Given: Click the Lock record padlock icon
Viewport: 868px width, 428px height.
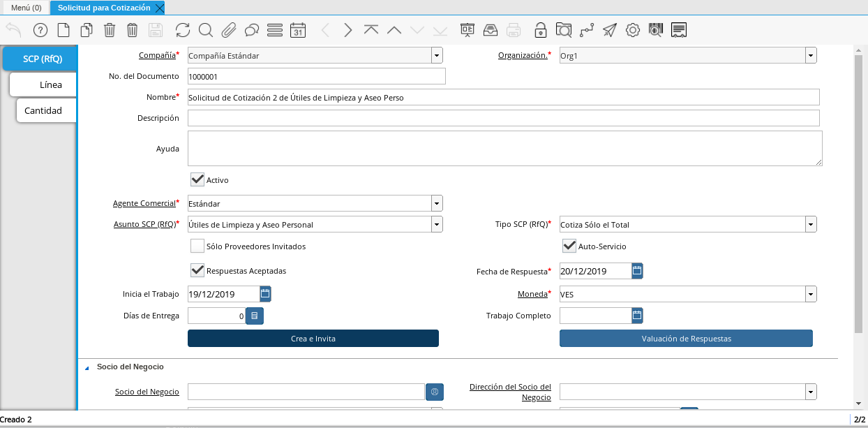Looking at the screenshot, I should tap(540, 30).
